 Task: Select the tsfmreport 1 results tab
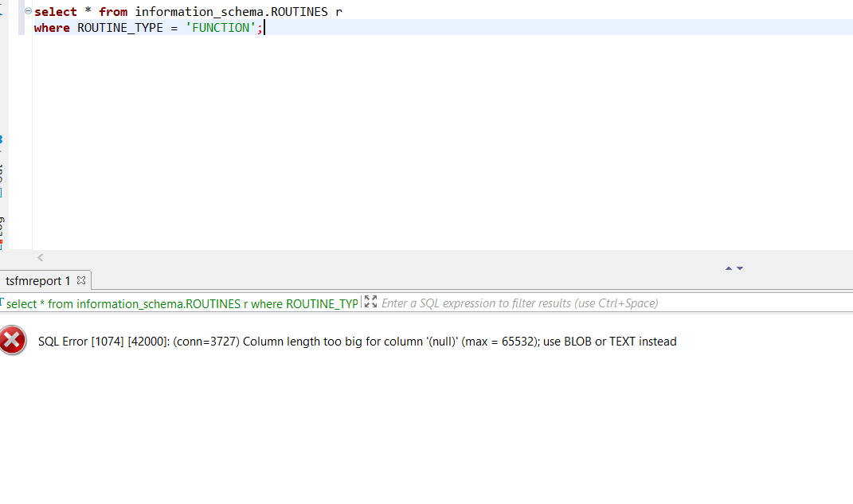pyautogui.click(x=37, y=281)
